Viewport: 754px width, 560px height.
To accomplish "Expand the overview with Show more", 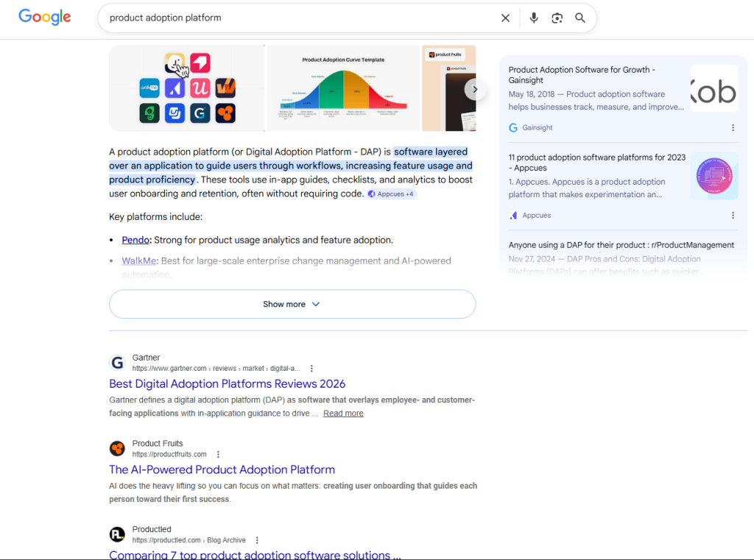I will (292, 304).
